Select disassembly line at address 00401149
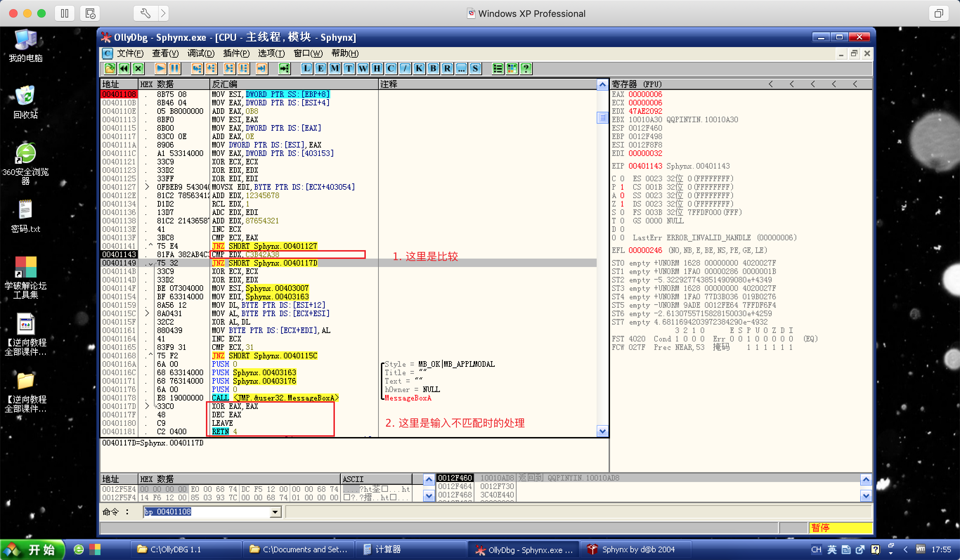960x560 pixels. [267, 263]
